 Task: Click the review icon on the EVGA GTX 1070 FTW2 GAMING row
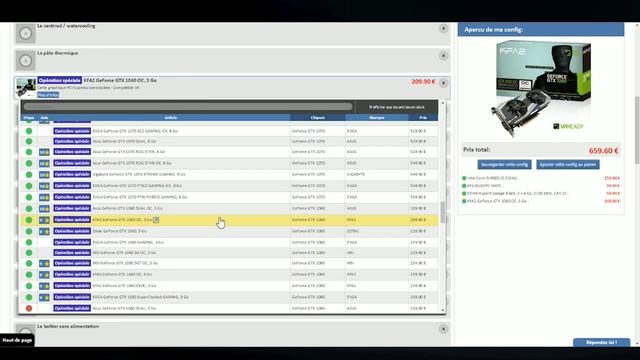(44, 186)
